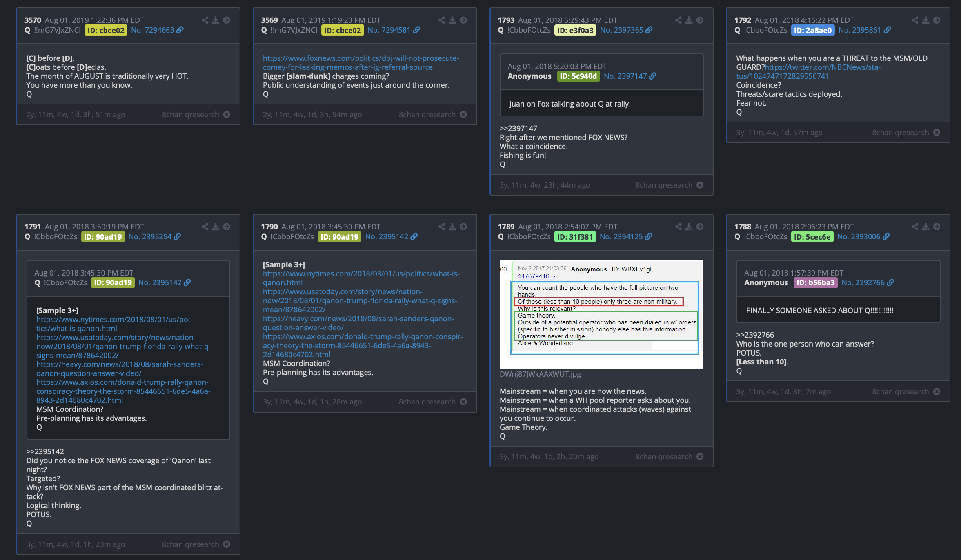Open post link No. 2394125
The height and width of the screenshot is (560, 961).
tap(626, 237)
